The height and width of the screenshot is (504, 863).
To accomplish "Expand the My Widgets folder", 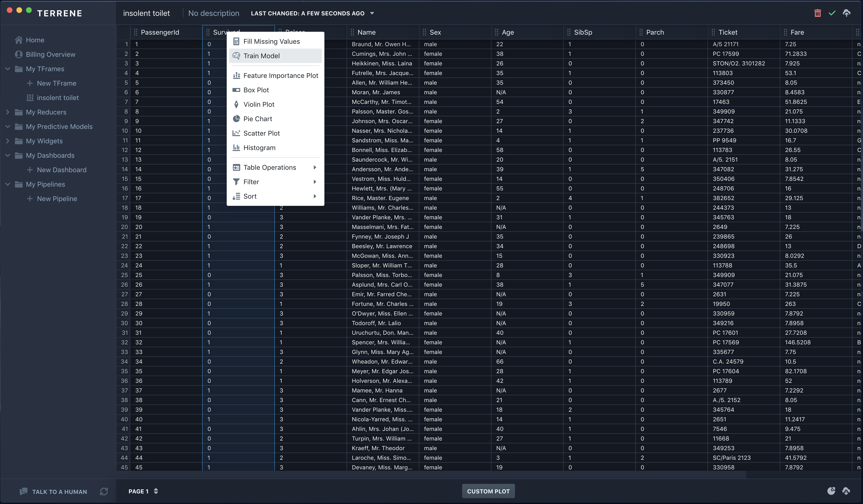I will coord(8,141).
